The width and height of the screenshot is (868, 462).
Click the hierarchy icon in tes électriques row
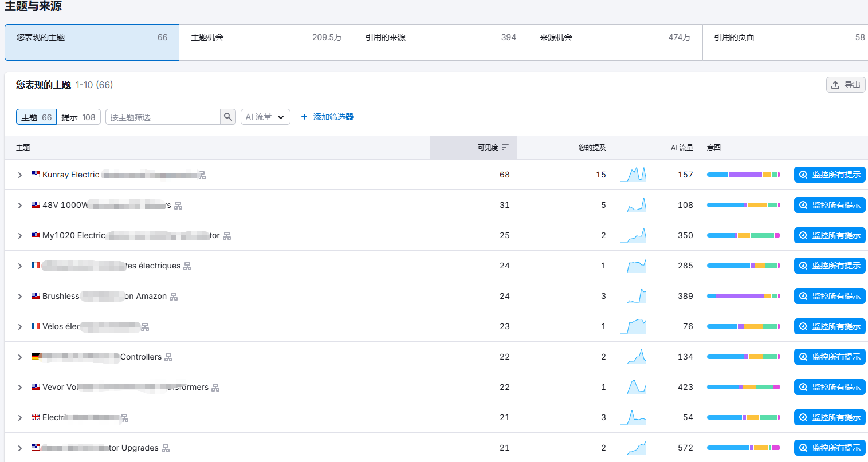point(187,266)
